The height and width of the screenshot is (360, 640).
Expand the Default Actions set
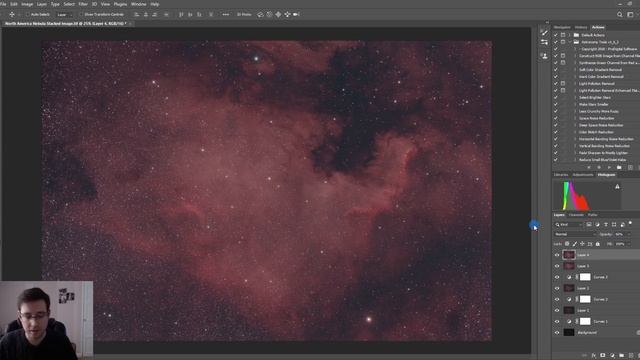(x=570, y=35)
